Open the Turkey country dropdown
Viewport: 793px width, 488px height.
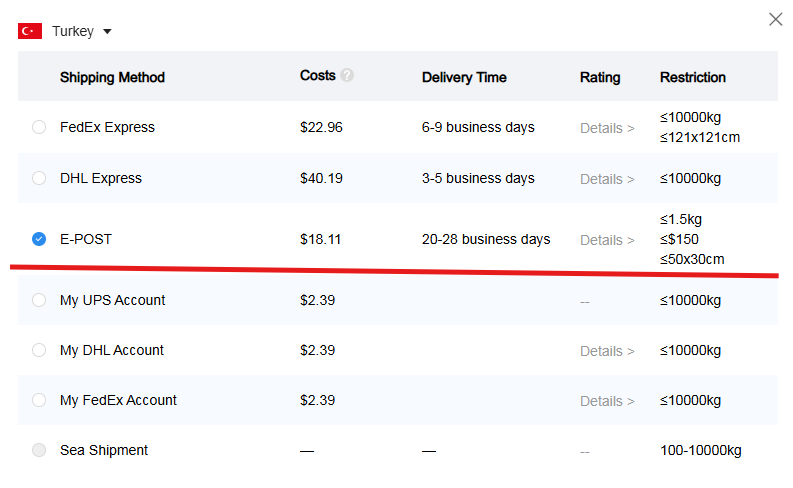click(107, 31)
